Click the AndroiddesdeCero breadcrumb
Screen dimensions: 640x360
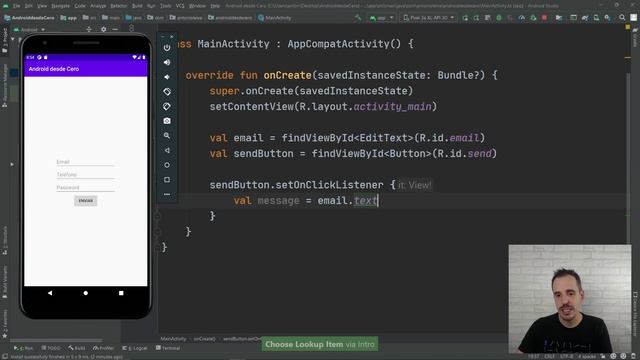29,18
